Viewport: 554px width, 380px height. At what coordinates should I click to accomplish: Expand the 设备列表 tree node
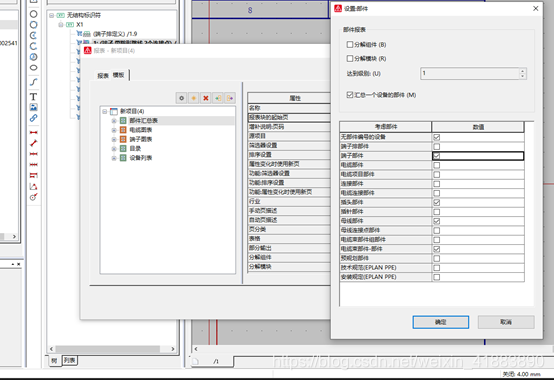114,158
